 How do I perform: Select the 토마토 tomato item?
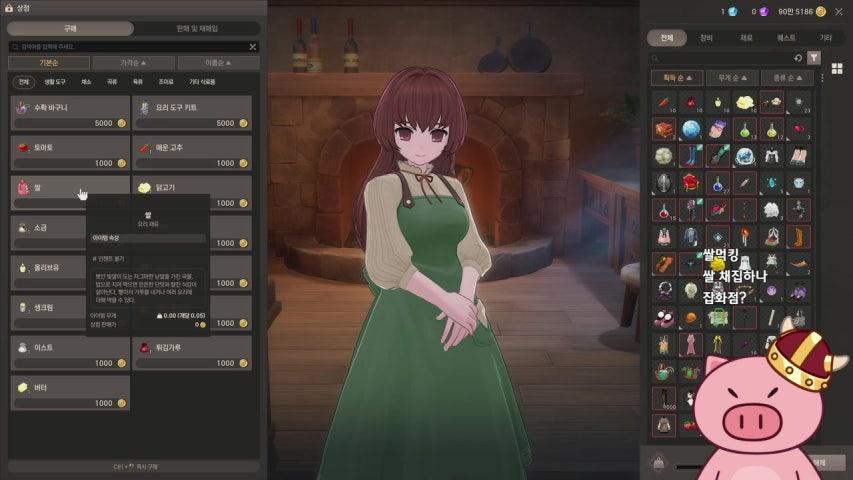(70, 153)
